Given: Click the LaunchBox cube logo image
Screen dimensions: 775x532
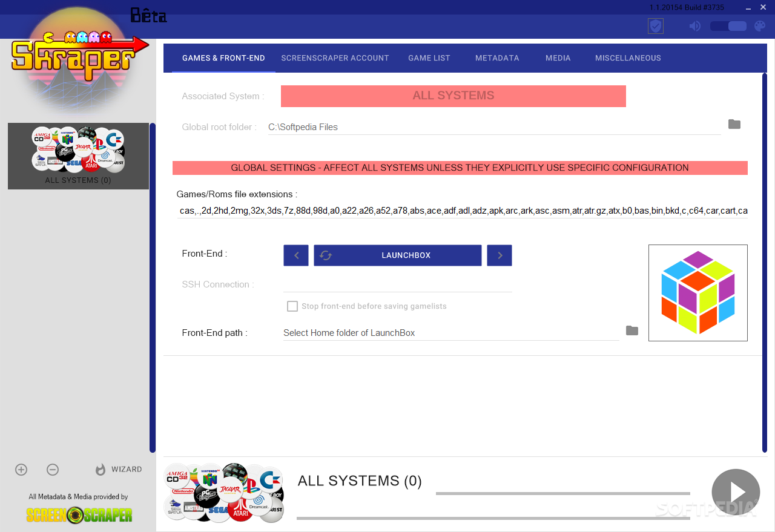Looking at the screenshot, I should (698, 293).
